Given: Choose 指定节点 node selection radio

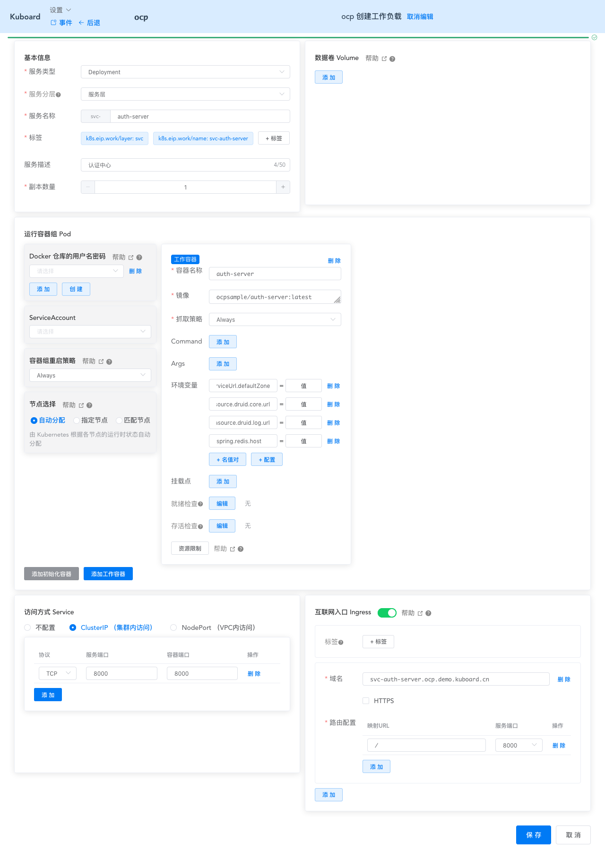Looking at the screenshot, I should pos(77,421).
